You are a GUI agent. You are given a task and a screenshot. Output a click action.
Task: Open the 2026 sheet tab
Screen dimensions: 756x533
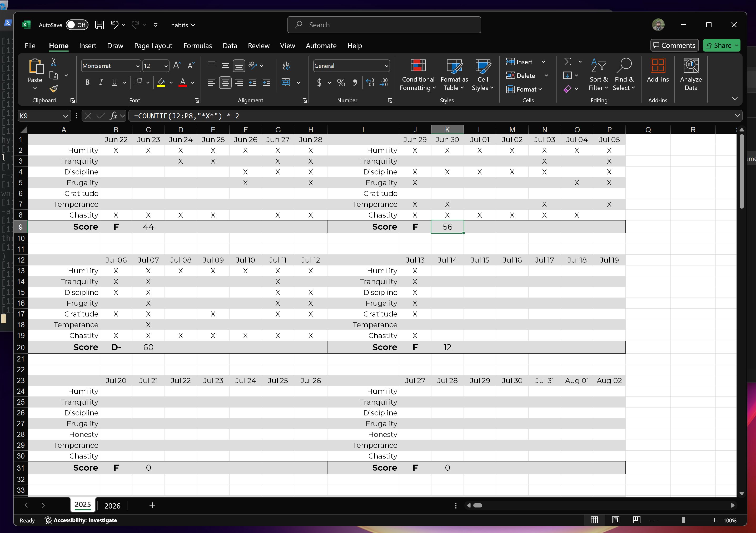112,506
